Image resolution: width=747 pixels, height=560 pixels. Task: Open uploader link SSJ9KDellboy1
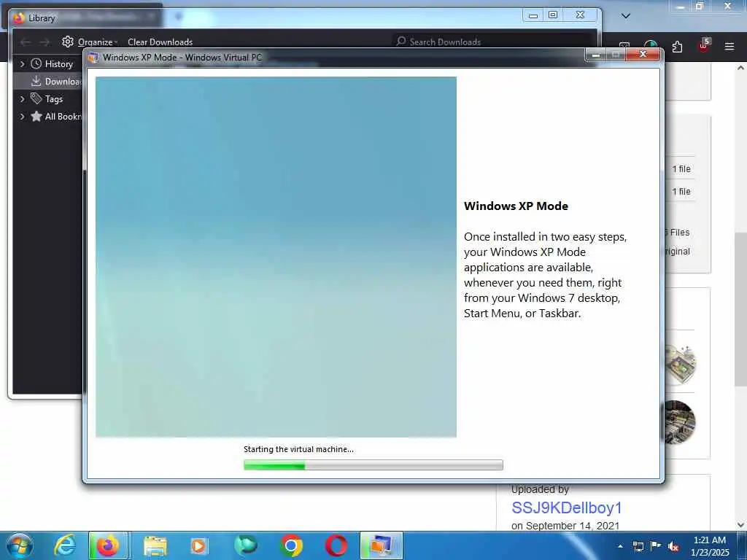click(x=566, y=507)
